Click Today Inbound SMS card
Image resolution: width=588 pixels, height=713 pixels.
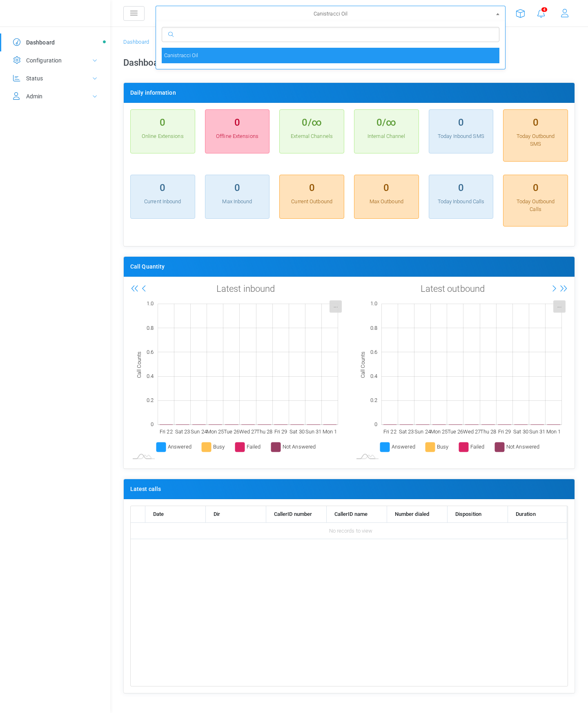pos(461,131)
